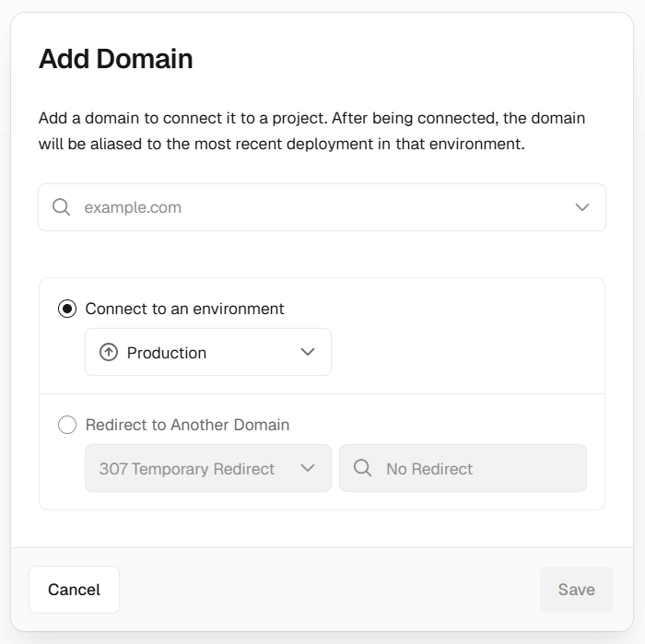Click the Save button
This screenshot has height=644, width=645.
(x=576, y=590)
